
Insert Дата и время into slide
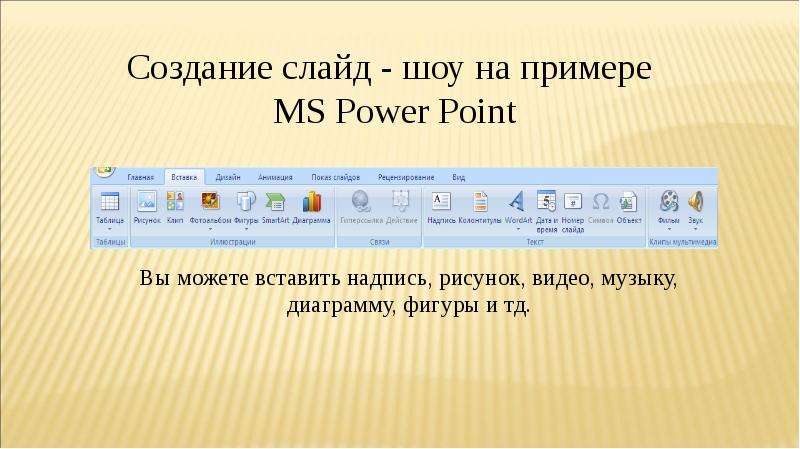click(546, 211)
